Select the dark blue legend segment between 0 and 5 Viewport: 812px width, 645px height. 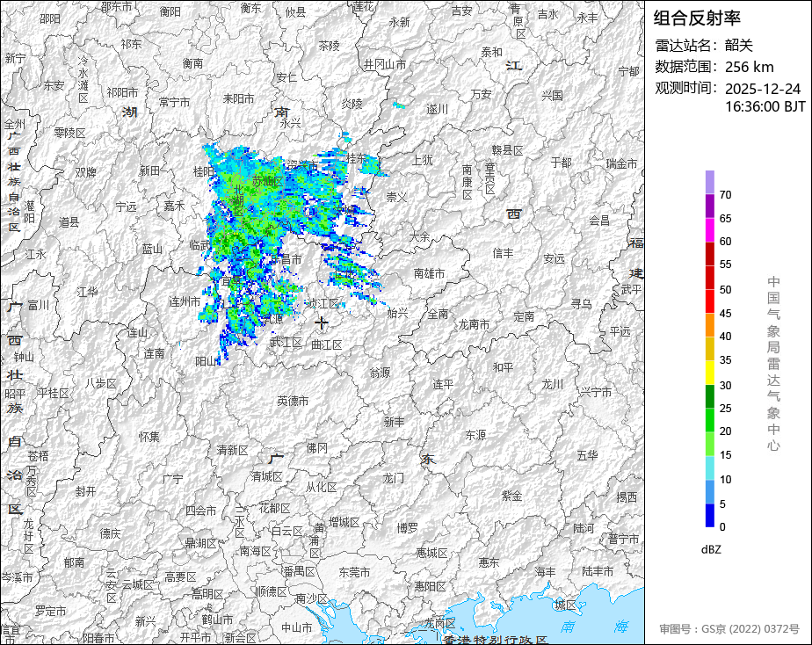click(x=709, y=515)
